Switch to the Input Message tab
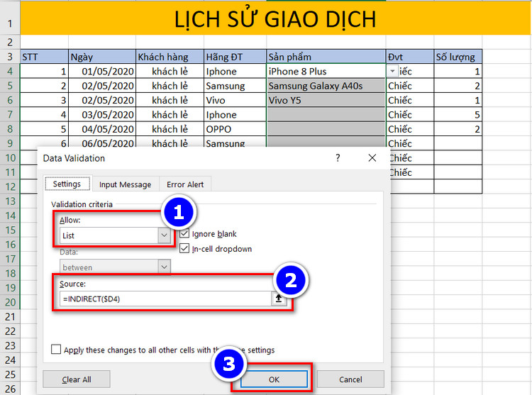 coord(125,184)
